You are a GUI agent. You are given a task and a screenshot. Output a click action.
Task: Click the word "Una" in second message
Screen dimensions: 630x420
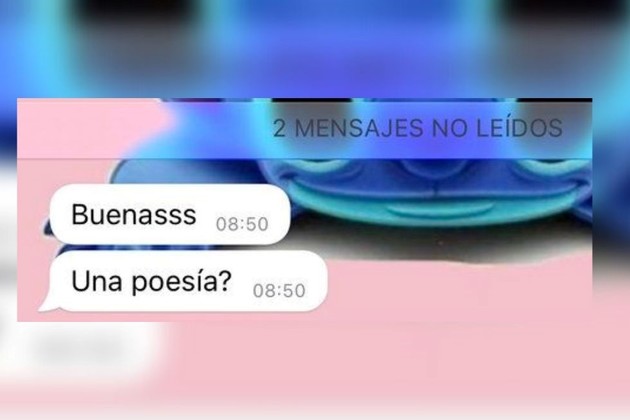pyautogui.click(x=97, y=281)
